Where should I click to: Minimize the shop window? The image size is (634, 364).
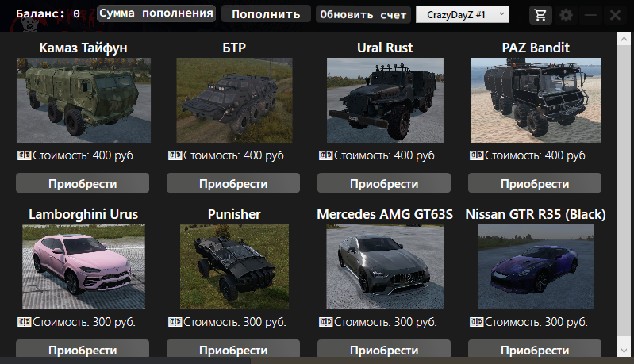point(590,15)
